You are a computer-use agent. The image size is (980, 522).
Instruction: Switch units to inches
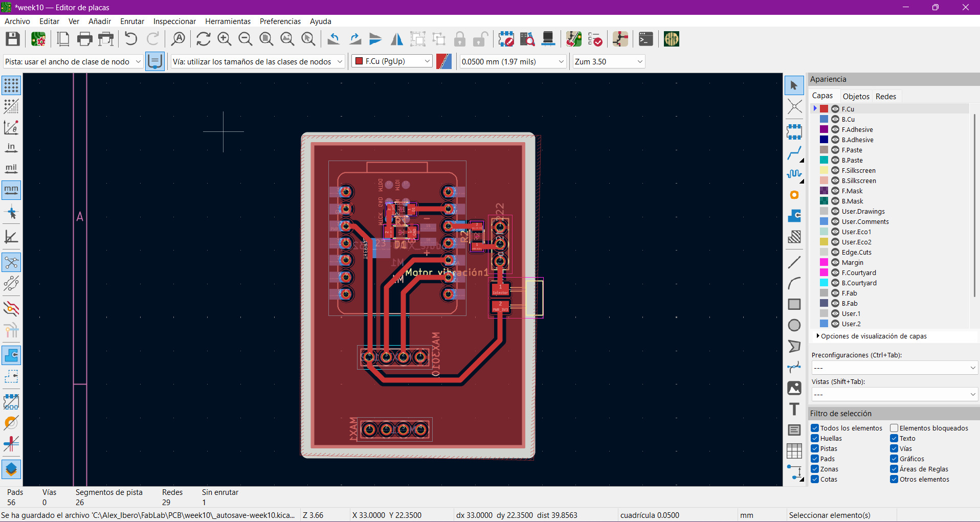click(11, 148)
